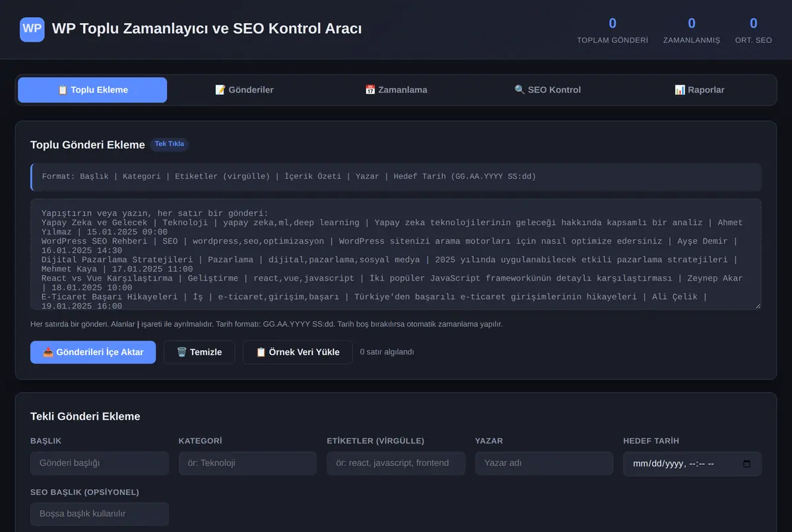Click the Başlık input field
Screen dimensions: 792x532
click(x=100, y=463)
